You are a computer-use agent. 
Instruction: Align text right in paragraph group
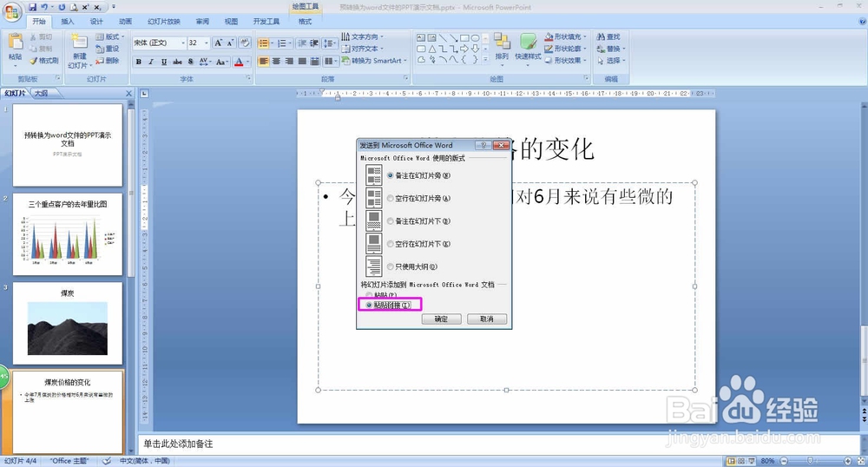pyautogui.click(x=289, y=61)
